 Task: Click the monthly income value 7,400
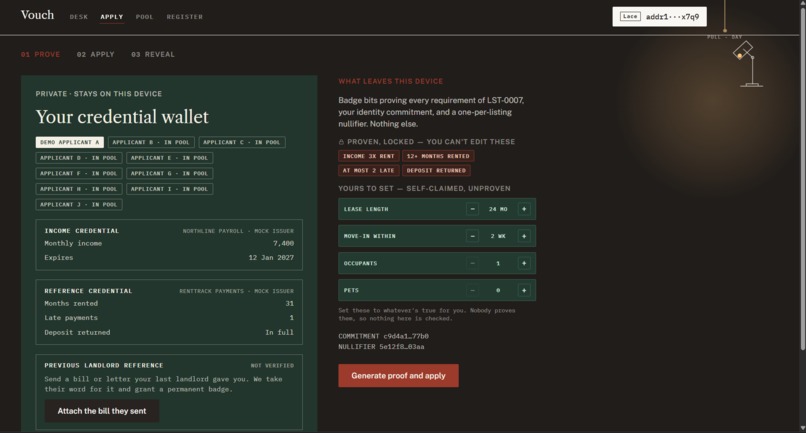pyautogui.click(x=283, y=243)
